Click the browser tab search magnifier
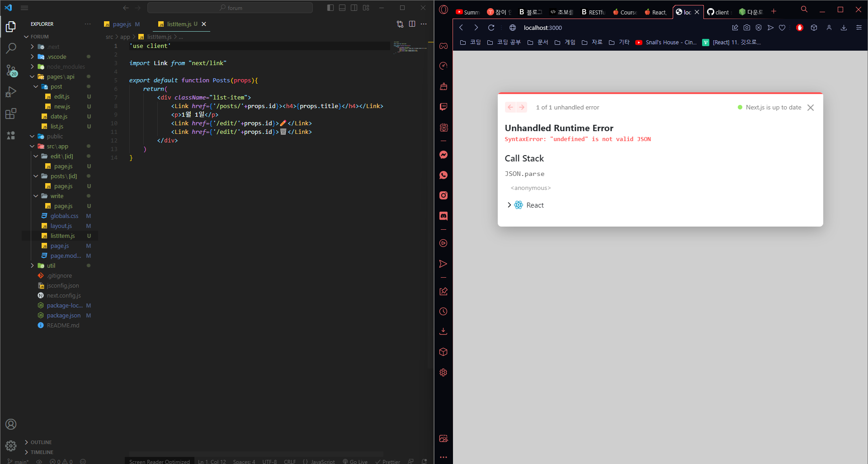The height and width of the screenshot is (464, 868). (x=804, y=9)
